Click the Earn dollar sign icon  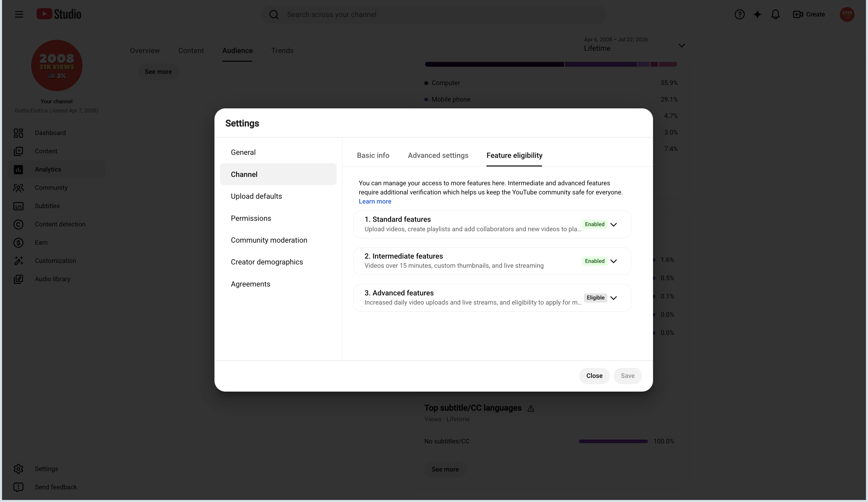click(x=18, y=243)
